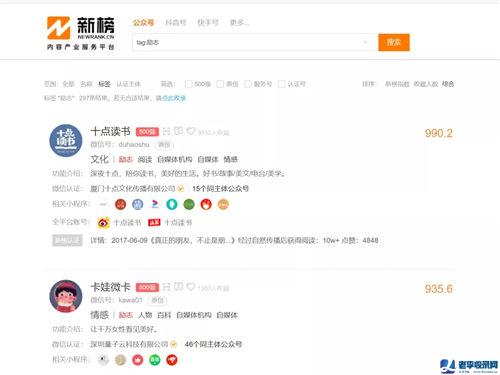The image size is (500, 375).
Task: Tick the 500强 filter checkbox
Action: [x=188, y=84]
